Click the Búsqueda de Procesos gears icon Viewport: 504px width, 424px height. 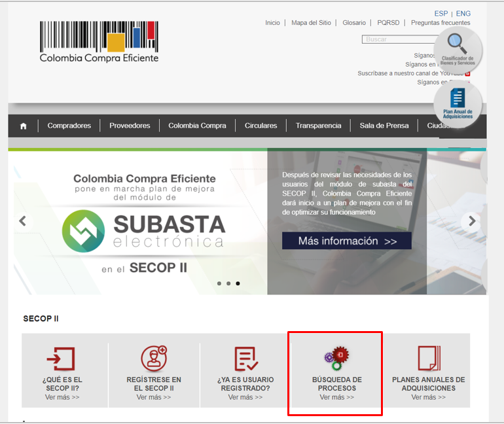point(336,358)
